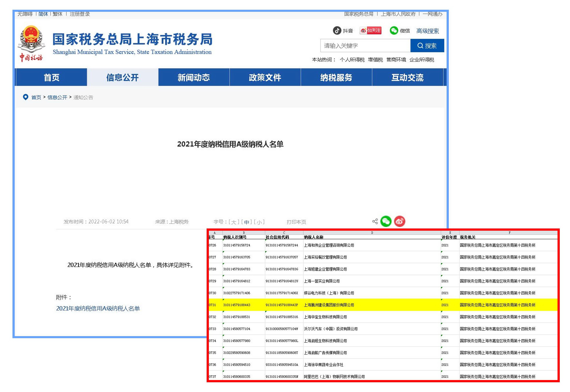The image size is (570, 392).
Task: Click the Douyin (抖音) icon
Action: (x=337, y=30)
